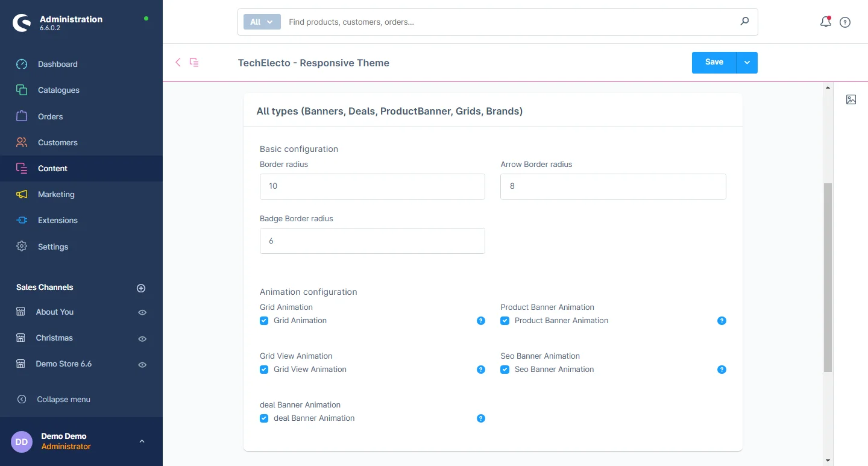The height and width of the screenshot is (466, 868).
Task: Disable the Product Banner Animation checkbox
Action: click(505, 321)
